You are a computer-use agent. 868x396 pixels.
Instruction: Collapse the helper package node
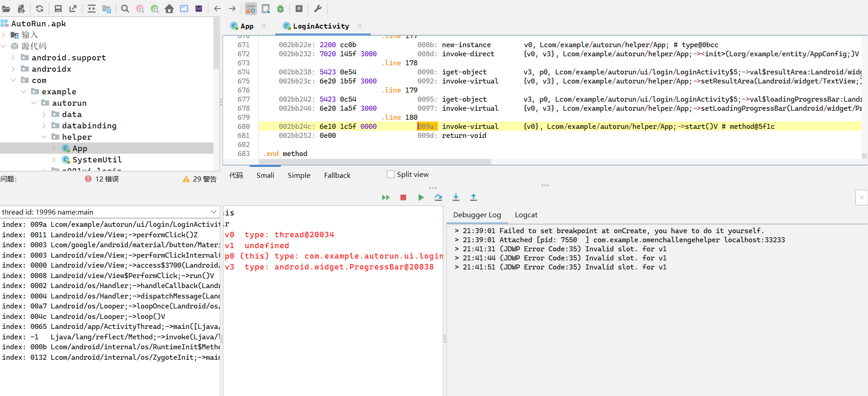tap(44, 137)
